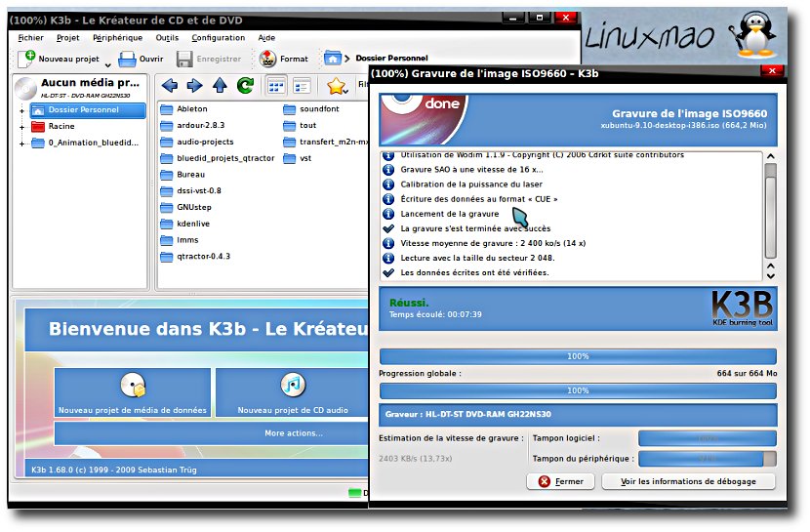
Task: Select the red Racine folder
Action: 52,126
